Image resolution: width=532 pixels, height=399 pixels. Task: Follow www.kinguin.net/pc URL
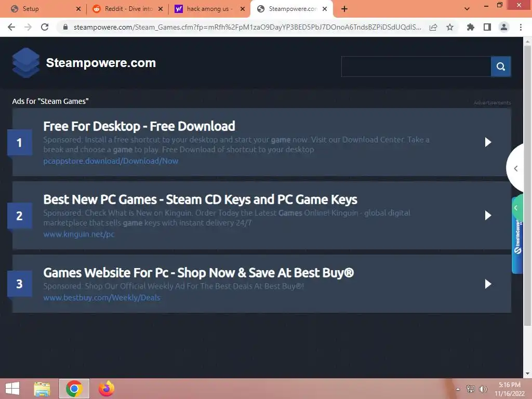(x=79, y=234)
